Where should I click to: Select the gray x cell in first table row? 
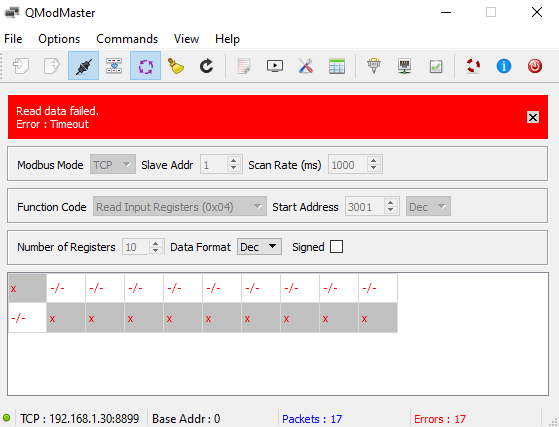click(x=27, y=288)
